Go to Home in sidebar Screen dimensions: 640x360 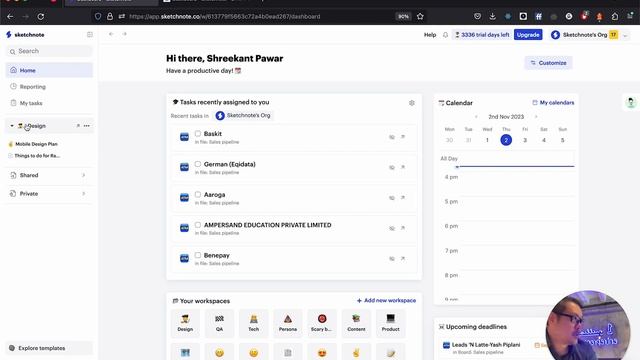49,70
